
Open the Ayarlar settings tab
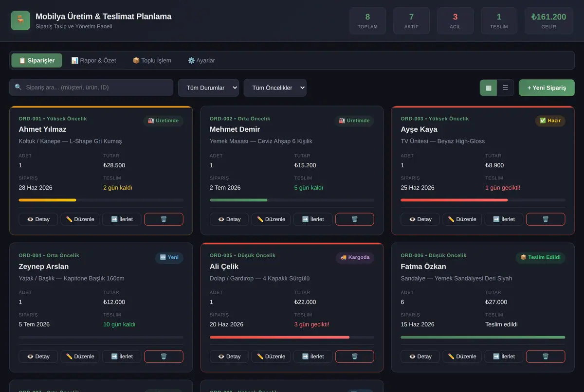click(201, 60)
